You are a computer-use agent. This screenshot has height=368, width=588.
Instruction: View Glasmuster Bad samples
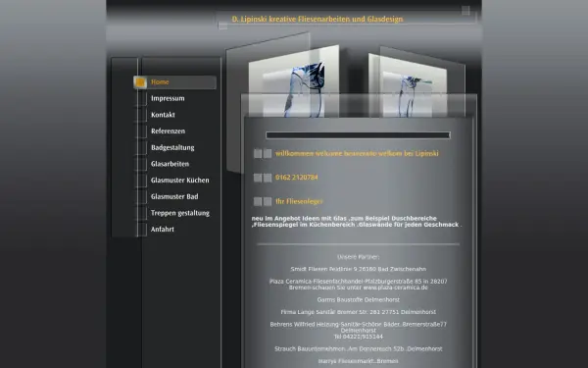(x=174, y=197)
